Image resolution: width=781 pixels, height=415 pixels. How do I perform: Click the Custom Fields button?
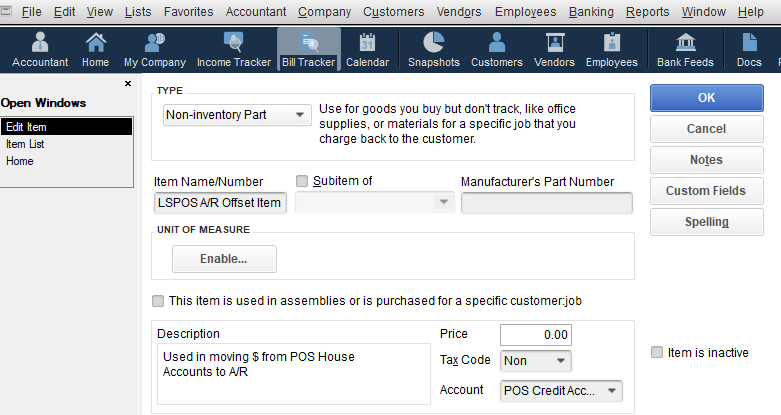click(x=706, y=191)
